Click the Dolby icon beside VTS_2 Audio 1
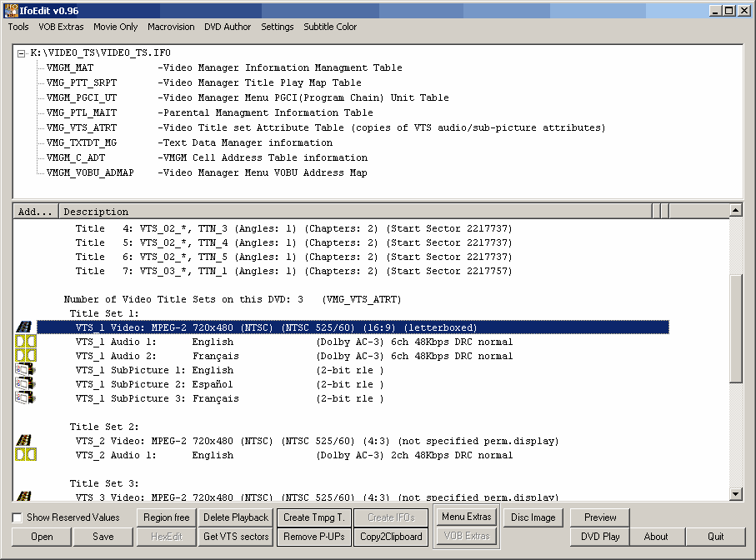This screenshot has width=756, height=560. tap(26, 454)
